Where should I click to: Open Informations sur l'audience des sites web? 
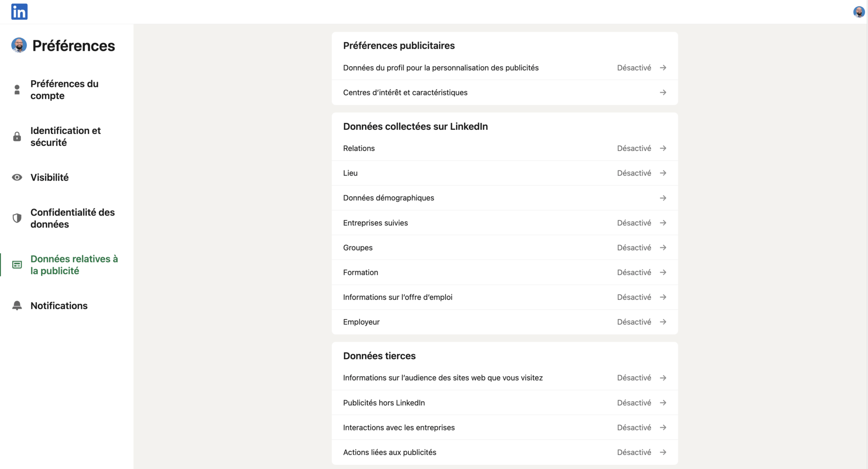pos(505,378)
